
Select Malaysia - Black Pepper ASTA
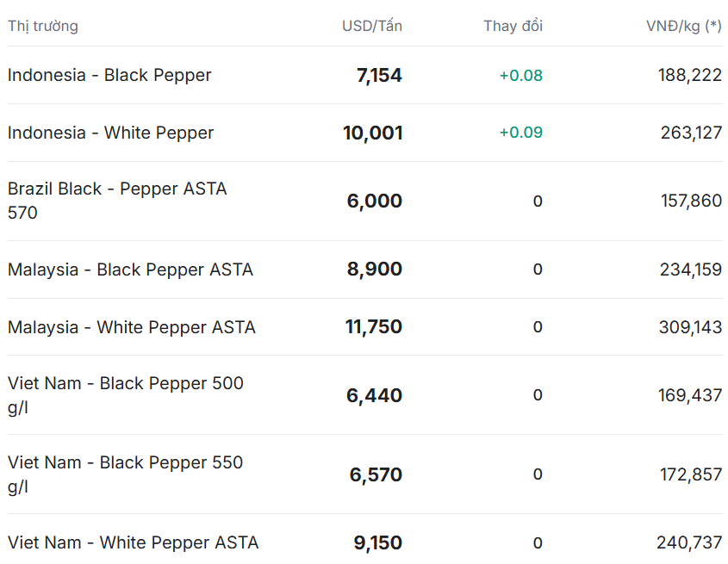click(365, 270)
